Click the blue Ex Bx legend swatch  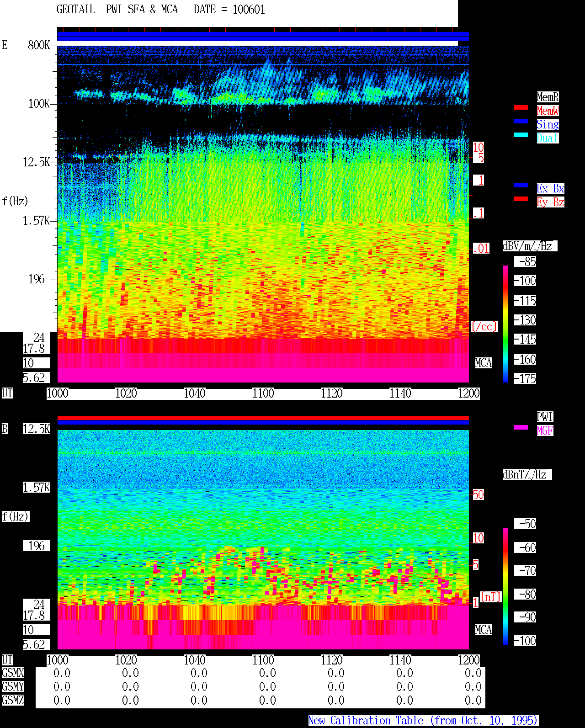(521, 185)
